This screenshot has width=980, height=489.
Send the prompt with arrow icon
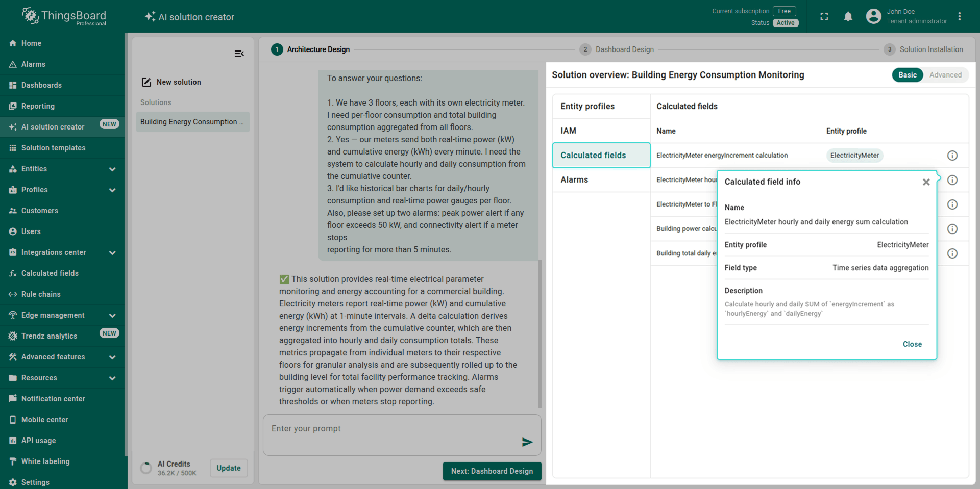(x=527, y=442)
